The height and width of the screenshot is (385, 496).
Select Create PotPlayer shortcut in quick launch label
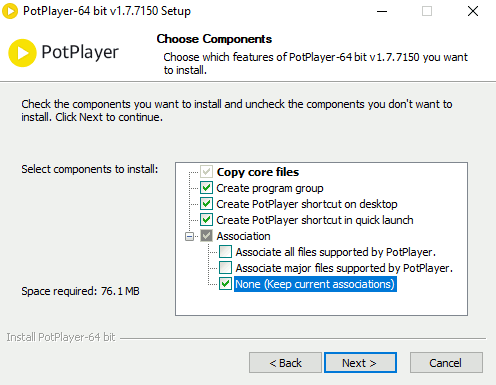pyautogui.click(x=315, y=220)
